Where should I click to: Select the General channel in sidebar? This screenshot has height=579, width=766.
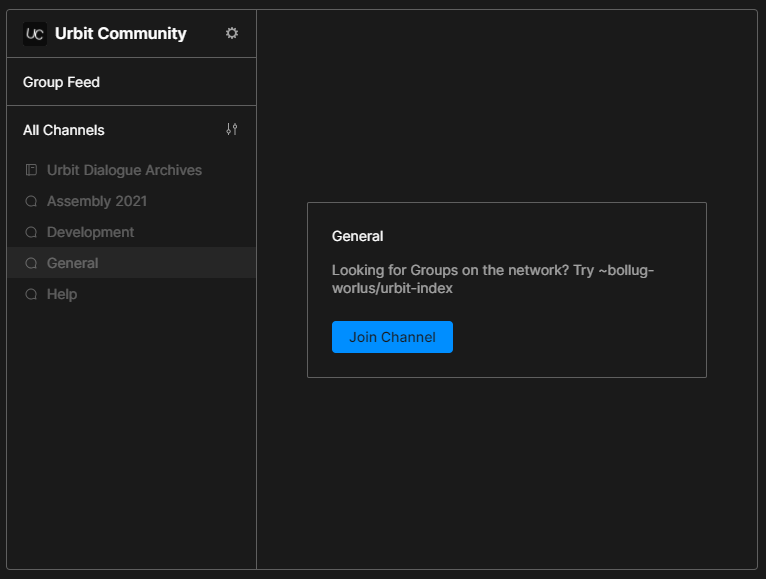[131, 263]
